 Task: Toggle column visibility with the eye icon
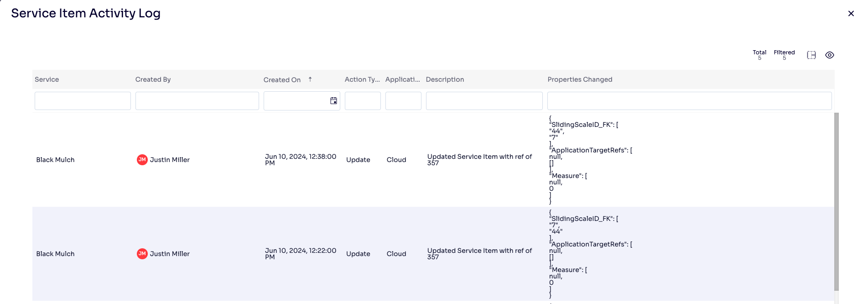[829, 55]
